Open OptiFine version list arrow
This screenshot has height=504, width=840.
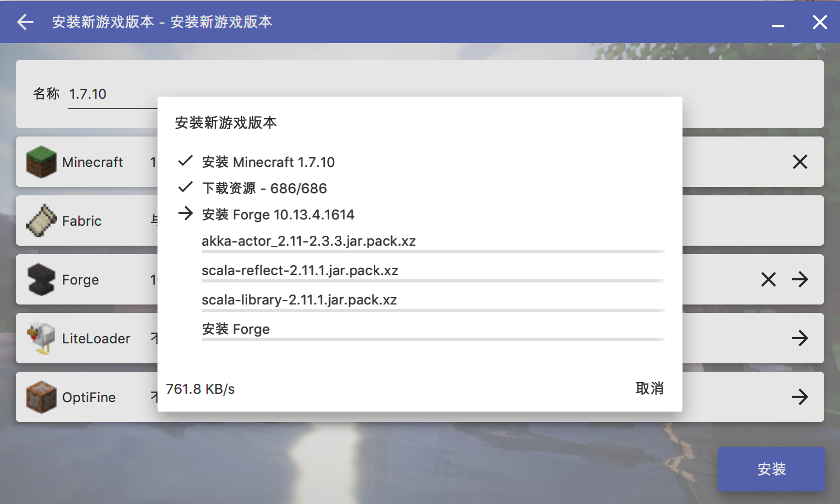[x=800, y=397]
